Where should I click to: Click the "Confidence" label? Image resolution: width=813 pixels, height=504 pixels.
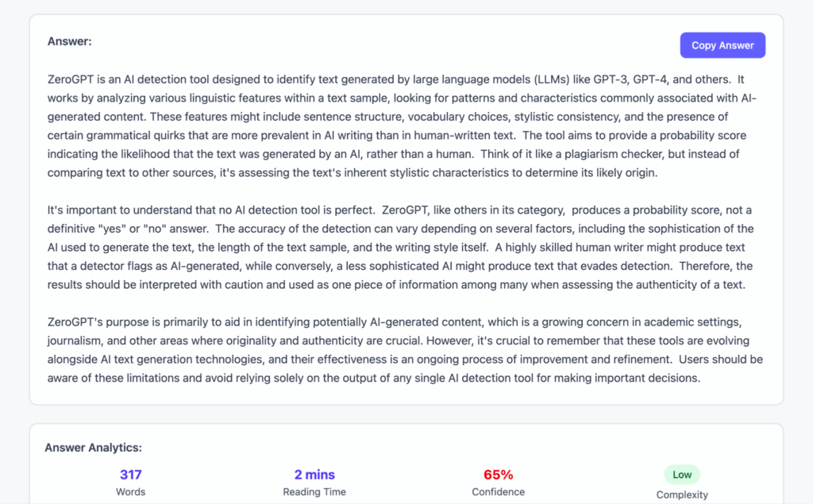tap(499, 492)
